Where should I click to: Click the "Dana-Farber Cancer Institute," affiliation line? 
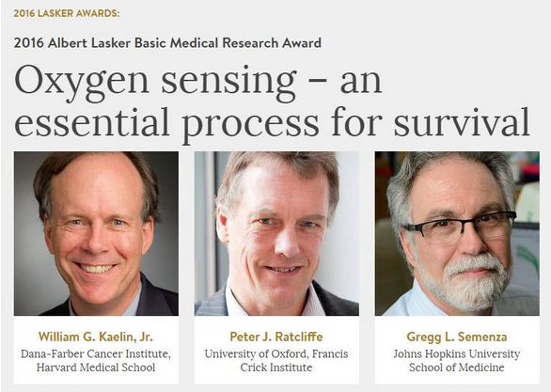click(96, 353)
